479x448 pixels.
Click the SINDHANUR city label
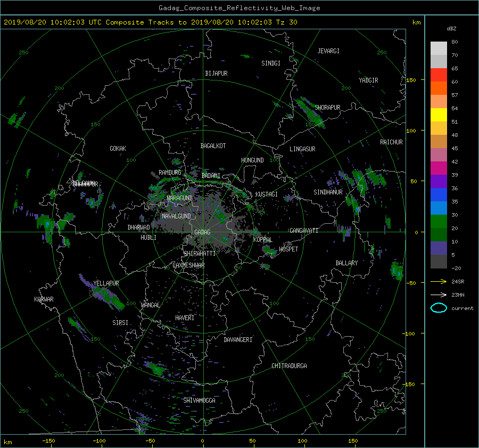[328, 192]
